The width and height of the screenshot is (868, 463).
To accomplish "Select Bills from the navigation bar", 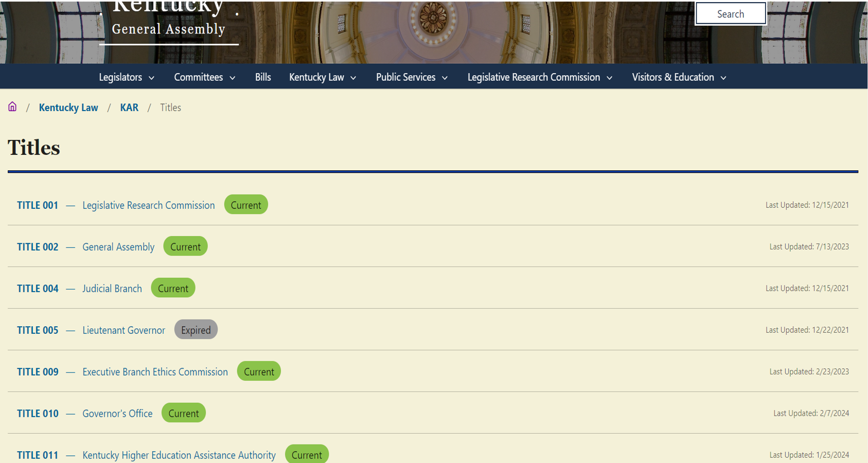I will pos(262,77).
